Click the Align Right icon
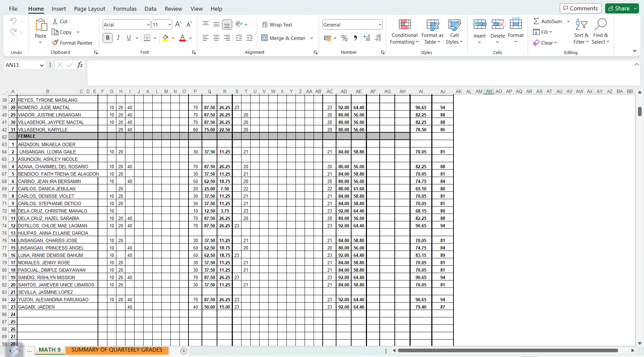This screenshot has height=357, width=644. (x=227, y=38)
